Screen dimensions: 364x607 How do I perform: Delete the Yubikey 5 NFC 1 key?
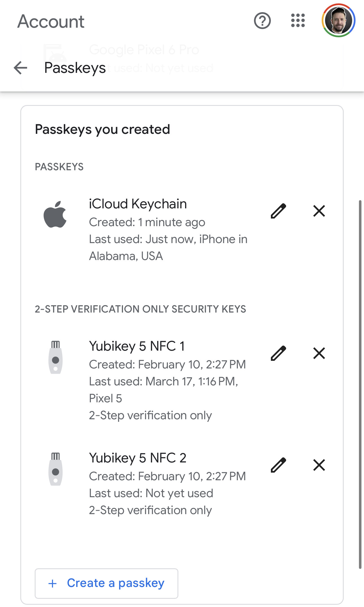[x=319, y=353]
